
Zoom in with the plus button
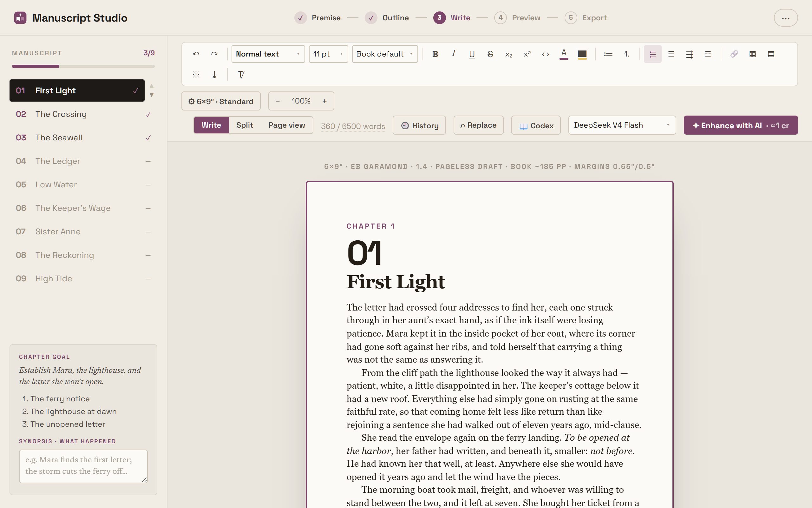(x=324, y=101)
